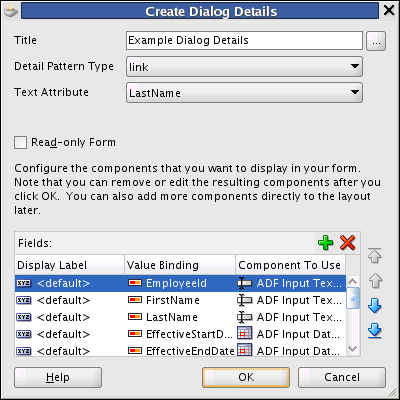The height and width of the screenshot is (400, 400).
Task: Move field to top arrow
Action: point(375,256)
